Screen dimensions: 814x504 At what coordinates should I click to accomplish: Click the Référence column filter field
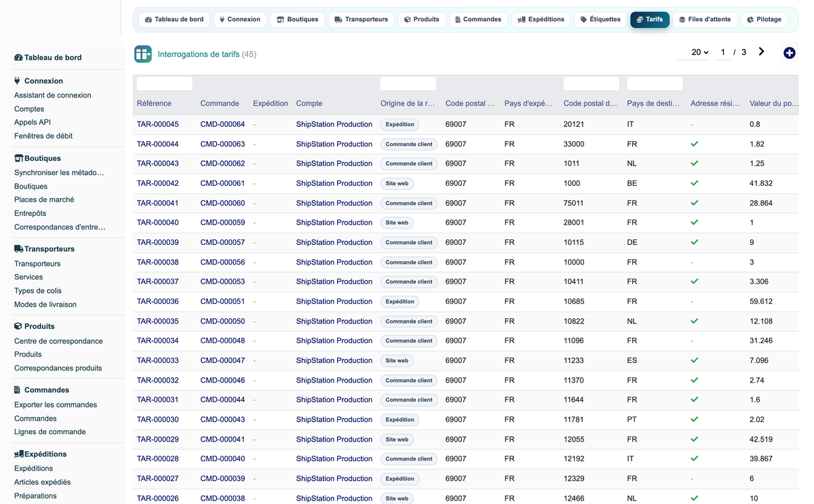point(164,83)
